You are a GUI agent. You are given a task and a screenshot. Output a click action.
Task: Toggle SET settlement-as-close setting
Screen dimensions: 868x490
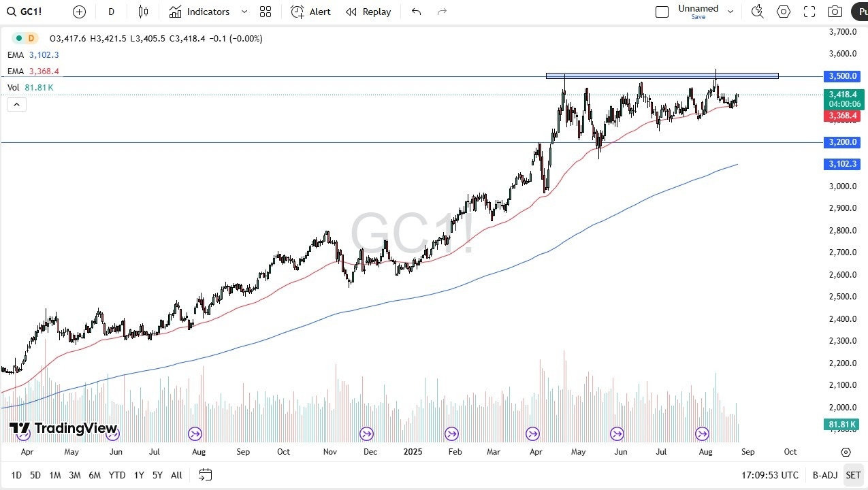(x=853, y=475)
